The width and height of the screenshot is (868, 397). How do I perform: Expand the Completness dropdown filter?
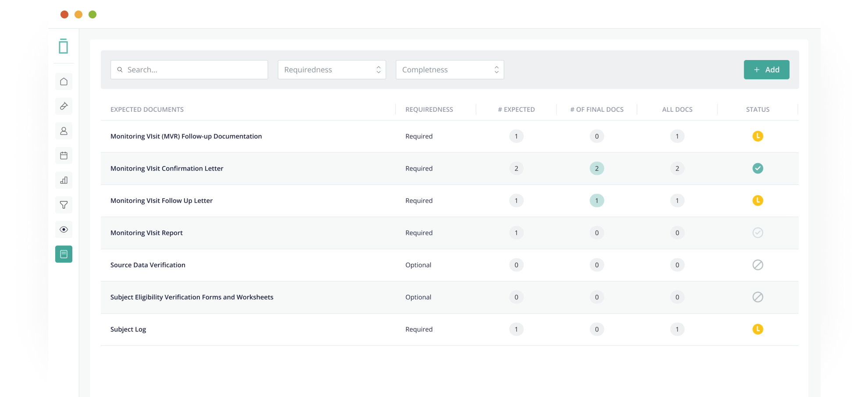tap(450, 70)
